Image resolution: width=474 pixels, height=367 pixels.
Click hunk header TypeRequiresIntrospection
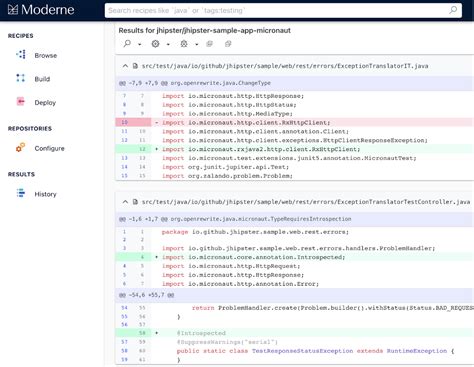(295, 219)
